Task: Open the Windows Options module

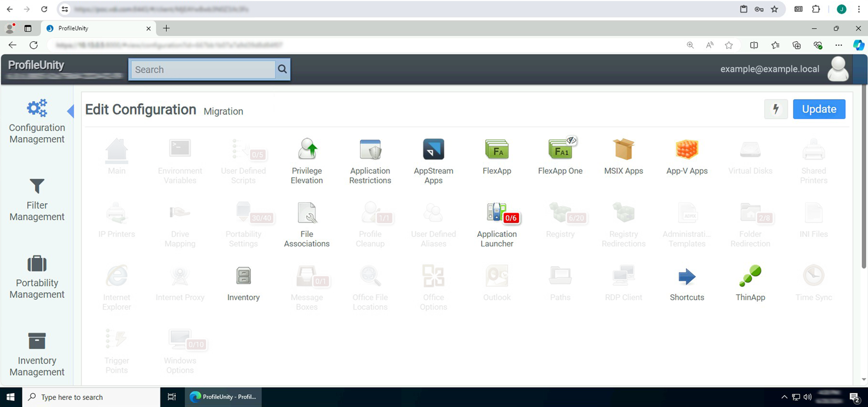Action: pyautogui.click(x=180, y=351)
